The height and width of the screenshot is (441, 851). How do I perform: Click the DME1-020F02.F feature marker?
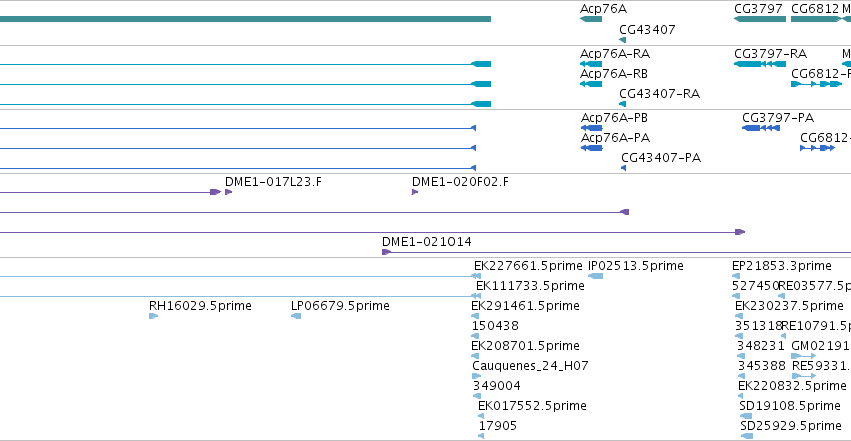pyautogui.click(x=415, y=192)
